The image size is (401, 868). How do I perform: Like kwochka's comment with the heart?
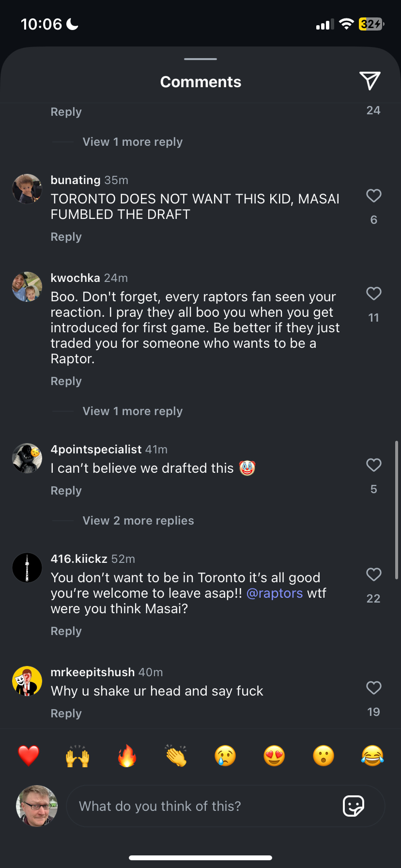[x=373, y=294]
